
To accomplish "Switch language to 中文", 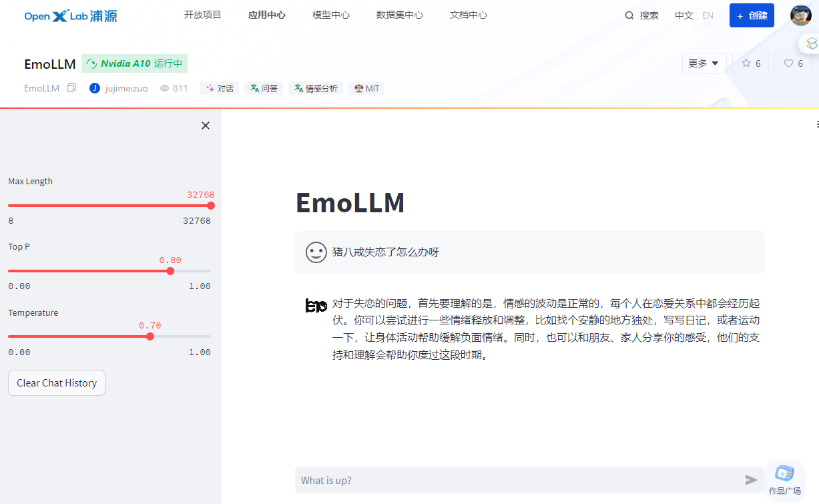I will point(684,15).
